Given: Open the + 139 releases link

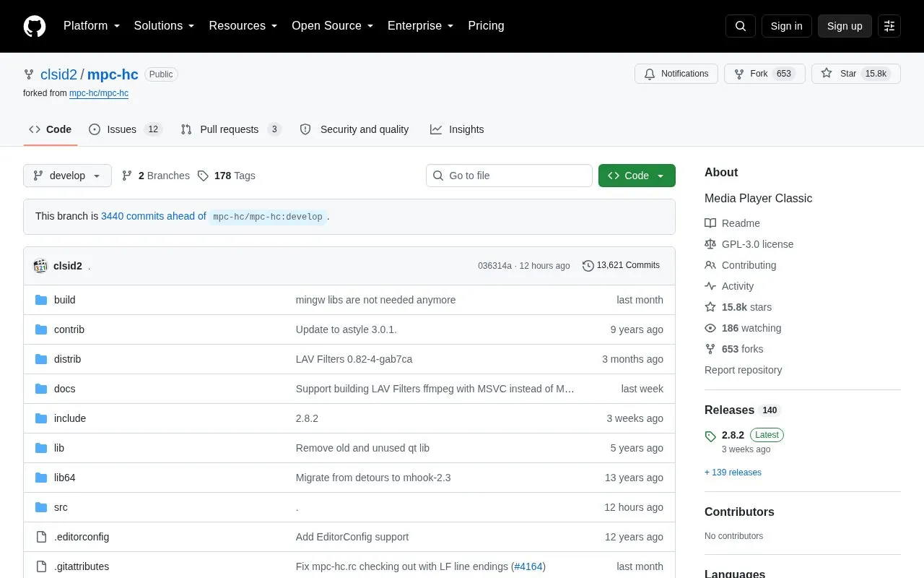Looking at the screenshot, I should [733, 473].
